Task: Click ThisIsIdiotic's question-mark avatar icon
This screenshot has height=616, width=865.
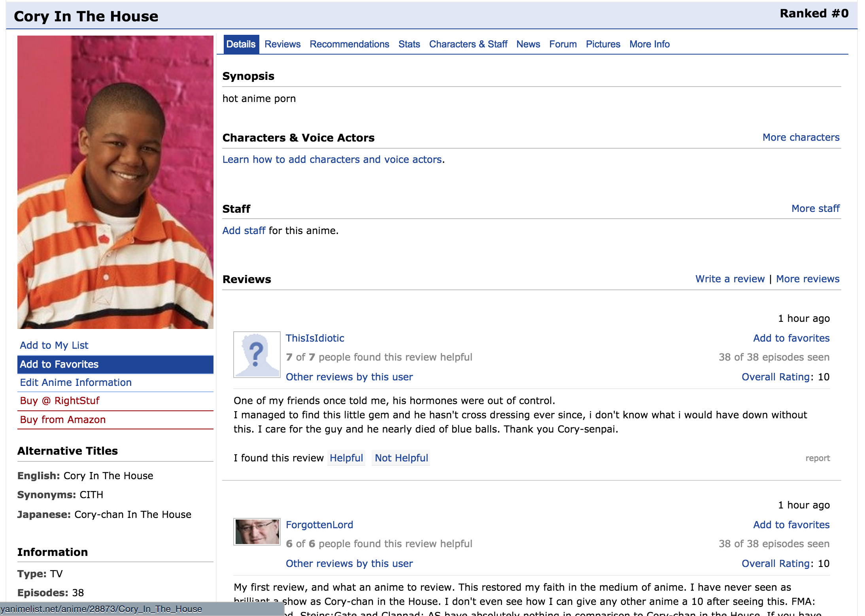Action: click(x=257, y=355)
